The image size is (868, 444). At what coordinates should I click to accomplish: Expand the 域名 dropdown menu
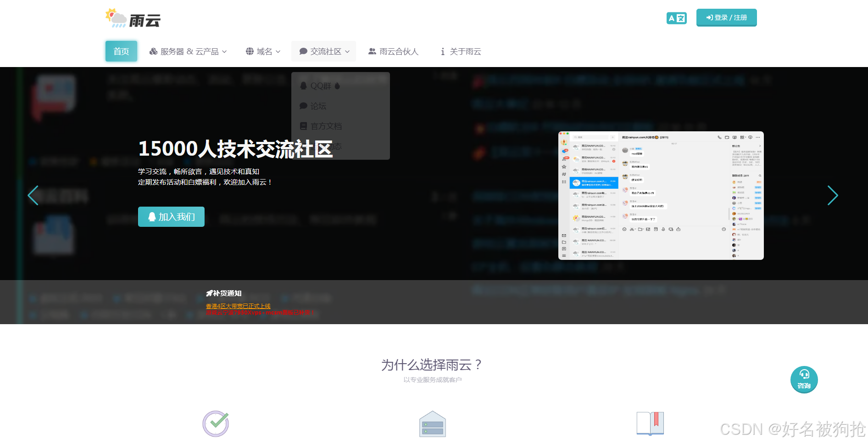click(x=263, y=51)
